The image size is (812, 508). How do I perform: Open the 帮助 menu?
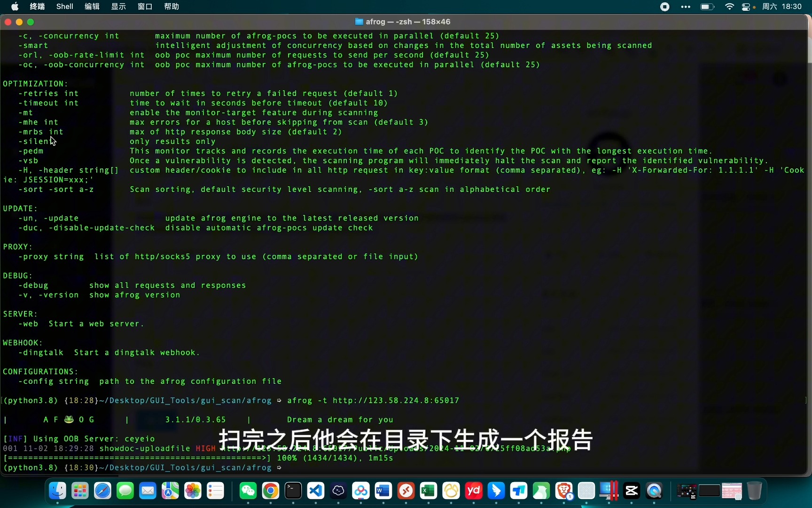pos(172,7)
